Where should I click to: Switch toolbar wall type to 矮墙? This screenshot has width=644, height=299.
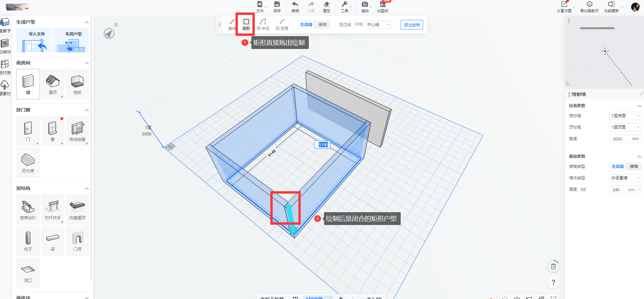point(322,25)
